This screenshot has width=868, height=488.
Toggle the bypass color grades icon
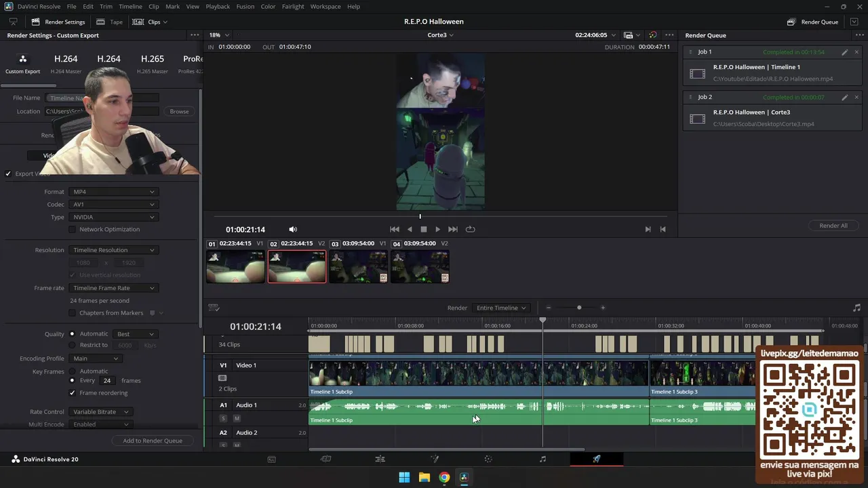point(652,35)
